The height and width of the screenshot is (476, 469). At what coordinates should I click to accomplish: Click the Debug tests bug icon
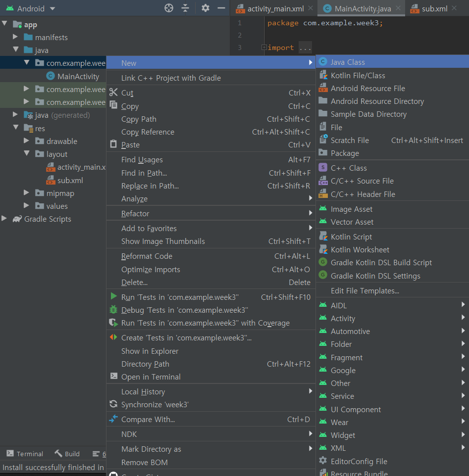click(113, 310)
